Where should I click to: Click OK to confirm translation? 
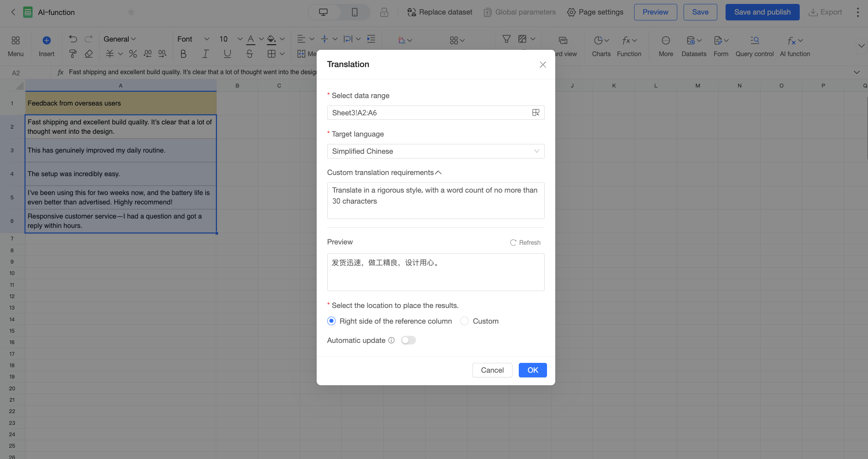pyautogui.click(x=532, y=370)
